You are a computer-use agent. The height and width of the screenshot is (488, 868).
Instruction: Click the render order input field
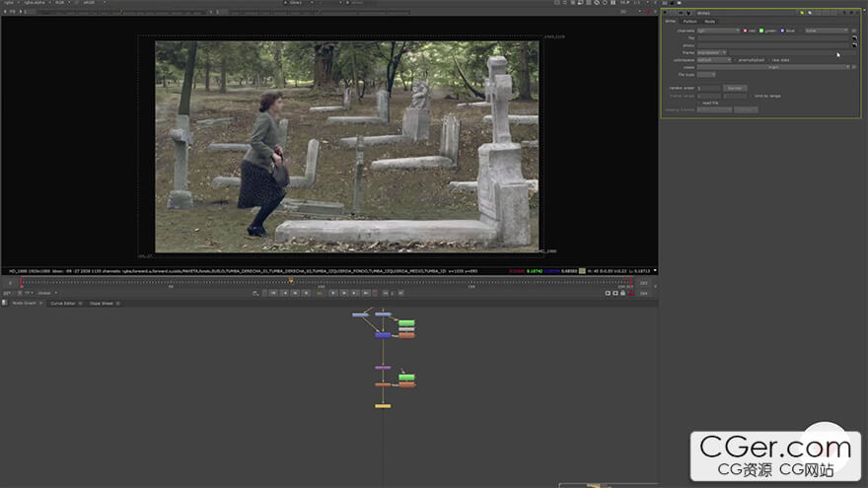click(x=708, y=88)
